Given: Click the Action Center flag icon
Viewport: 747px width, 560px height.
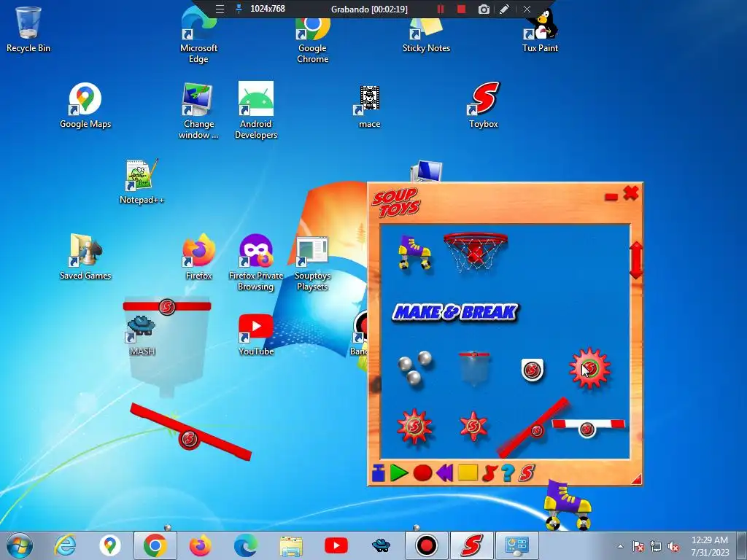Looking at the screenshot, I should tap(638, 546).
